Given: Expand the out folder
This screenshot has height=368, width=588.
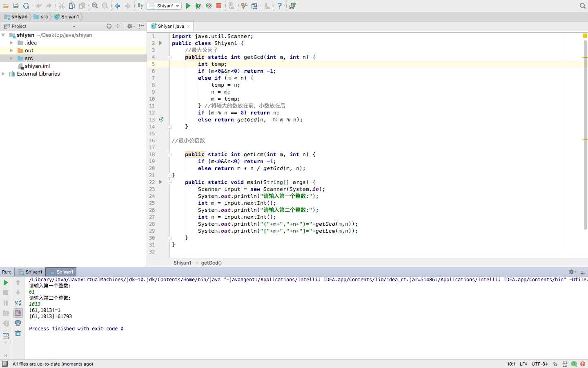Looking at the screenshot, I should (11, 51).
